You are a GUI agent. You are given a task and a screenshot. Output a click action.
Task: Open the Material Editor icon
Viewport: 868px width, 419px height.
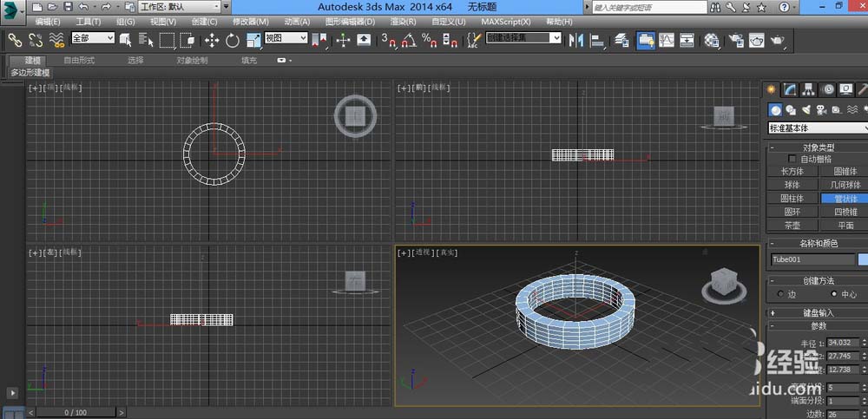coord(712,40)
